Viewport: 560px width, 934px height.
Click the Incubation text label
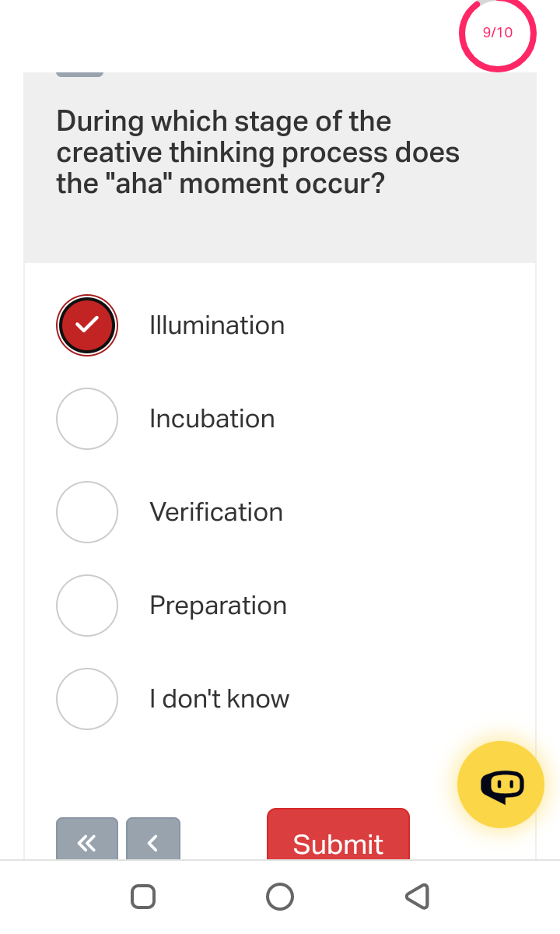click(212, 418)
